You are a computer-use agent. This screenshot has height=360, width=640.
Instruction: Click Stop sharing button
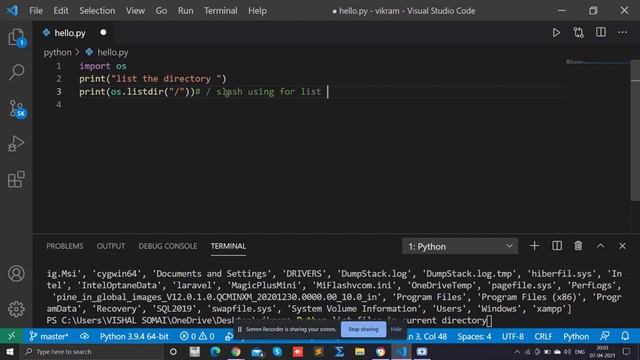pyautogui.click(x=363, y=329)
